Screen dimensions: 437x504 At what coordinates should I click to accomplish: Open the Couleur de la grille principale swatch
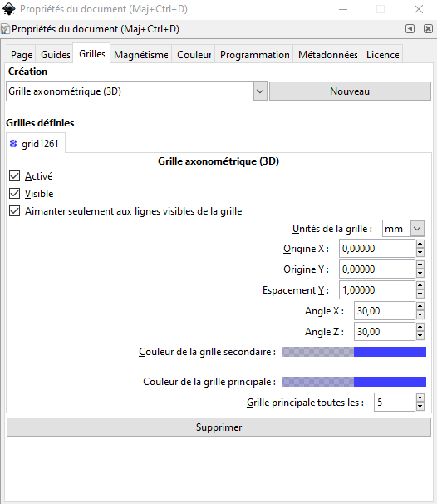pos(354,382)
